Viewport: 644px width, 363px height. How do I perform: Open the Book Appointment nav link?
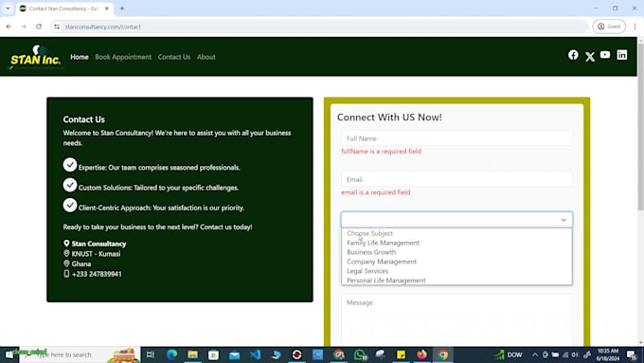[123, 57]
